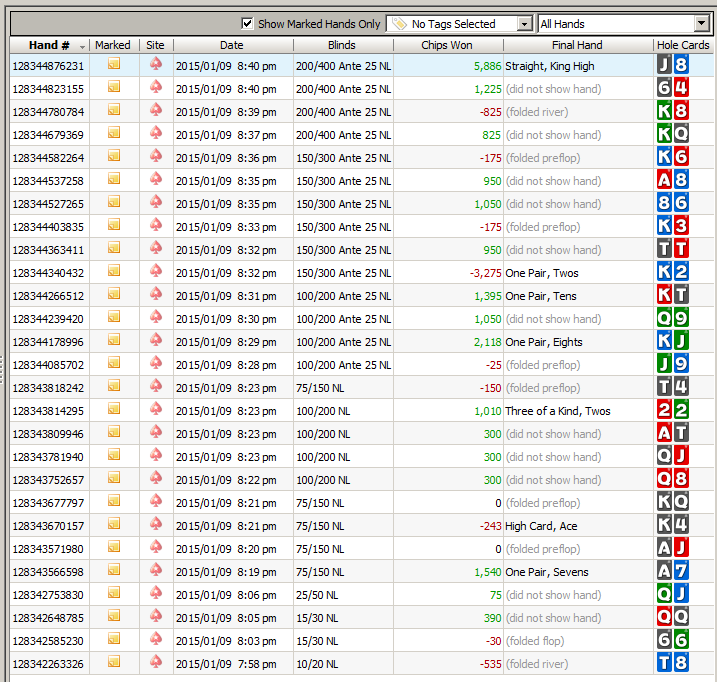Select hand number 128343752657
This screenshot has width=717, height=682.
coord(48,480)
